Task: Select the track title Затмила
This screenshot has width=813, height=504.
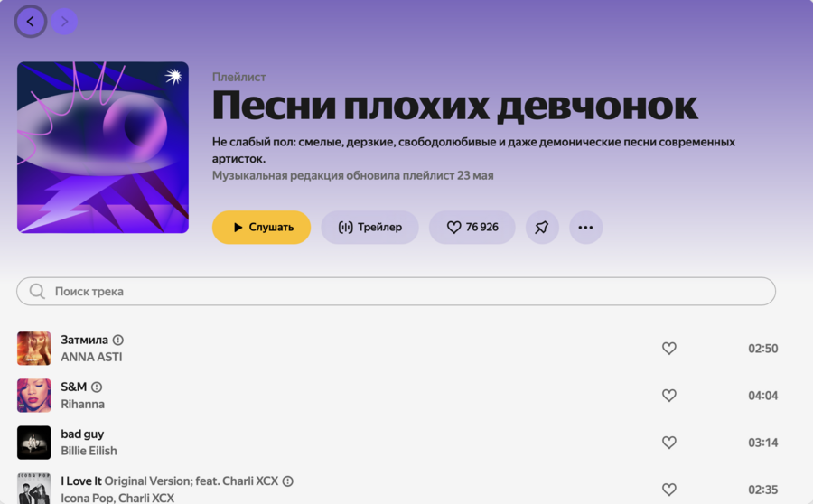Action: point(85,341)
